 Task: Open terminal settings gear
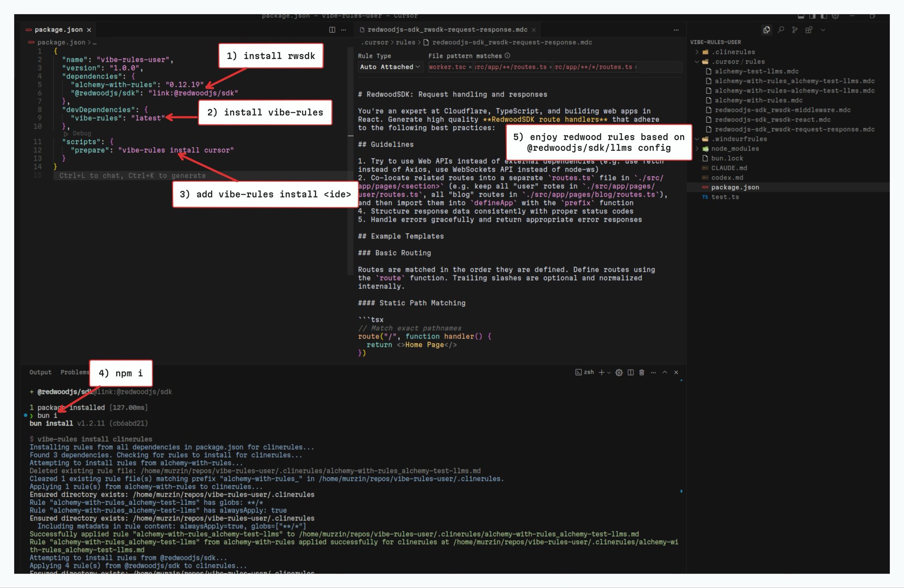click(619, 373)
